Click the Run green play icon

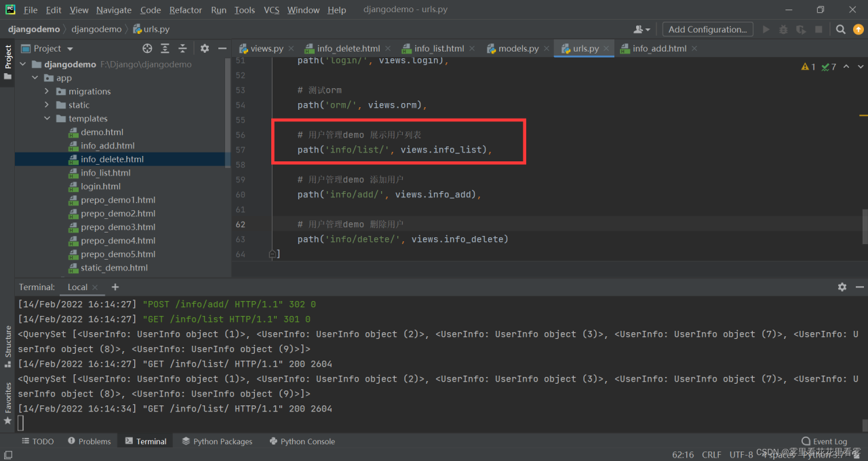pyautogui.click(x=766, y=29)
